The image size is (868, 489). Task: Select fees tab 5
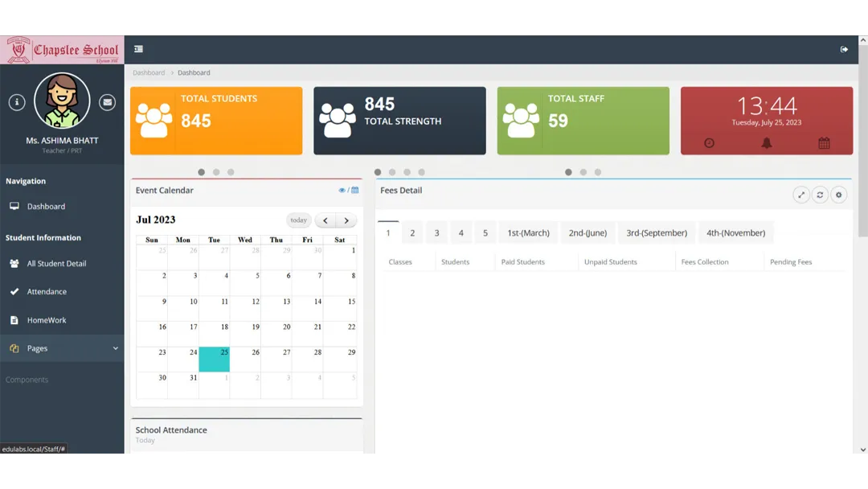[x=485, y=233]
